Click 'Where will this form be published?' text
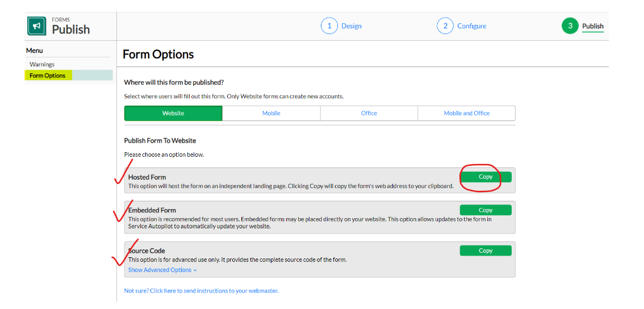This screenshot has width=644, height=309. point(174,82)
